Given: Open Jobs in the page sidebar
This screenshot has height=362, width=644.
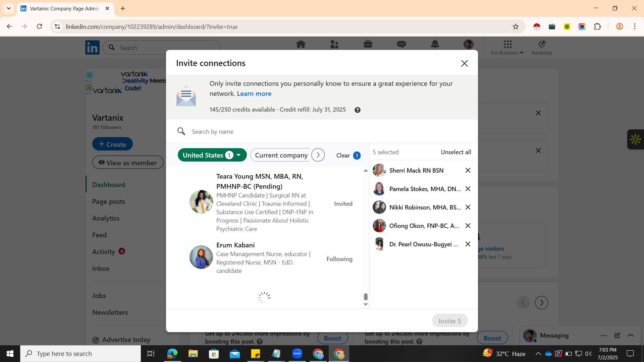Looking at the screenshot, I should (99, 296).
